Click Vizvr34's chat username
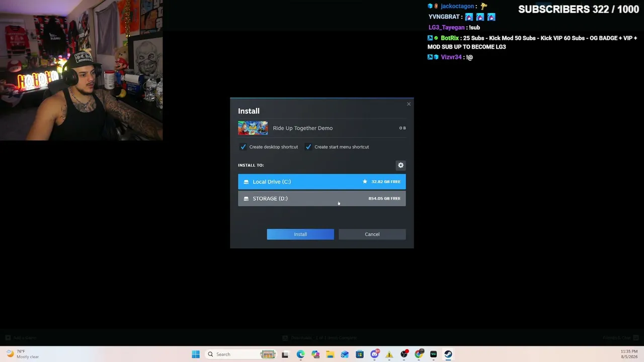Image resolution: width=644 pixels, height=362 pixels. pos(451,57)
